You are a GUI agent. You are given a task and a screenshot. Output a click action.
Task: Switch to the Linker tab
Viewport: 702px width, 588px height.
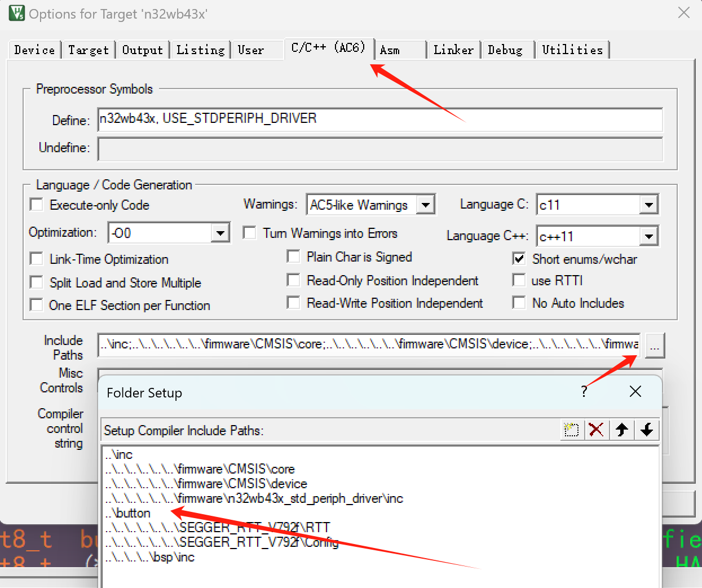click(453, 50)
